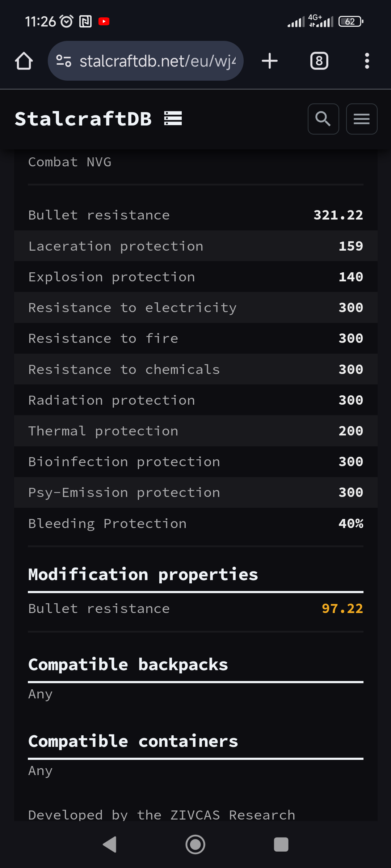Viewport: 391px width, 868px height.
Task: Open the tab switcher showing 8 tabs
Action: pyautogui.click(x=319, y=61)
